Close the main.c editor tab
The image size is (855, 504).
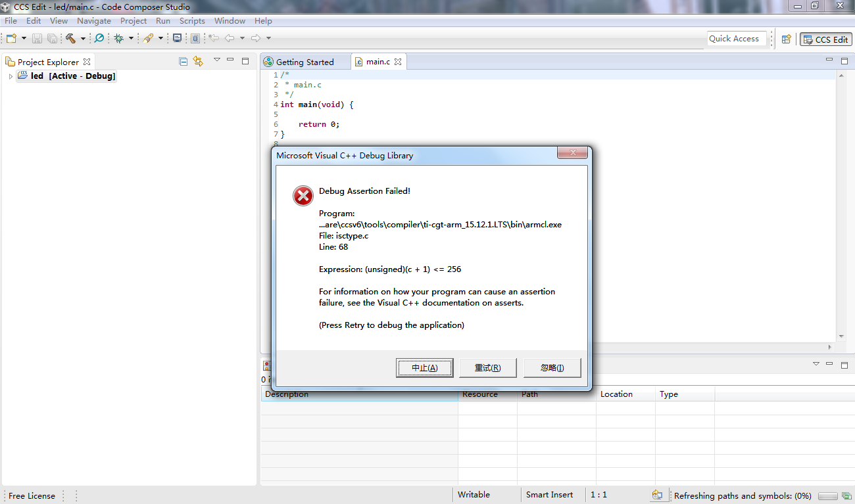point(398,62)
